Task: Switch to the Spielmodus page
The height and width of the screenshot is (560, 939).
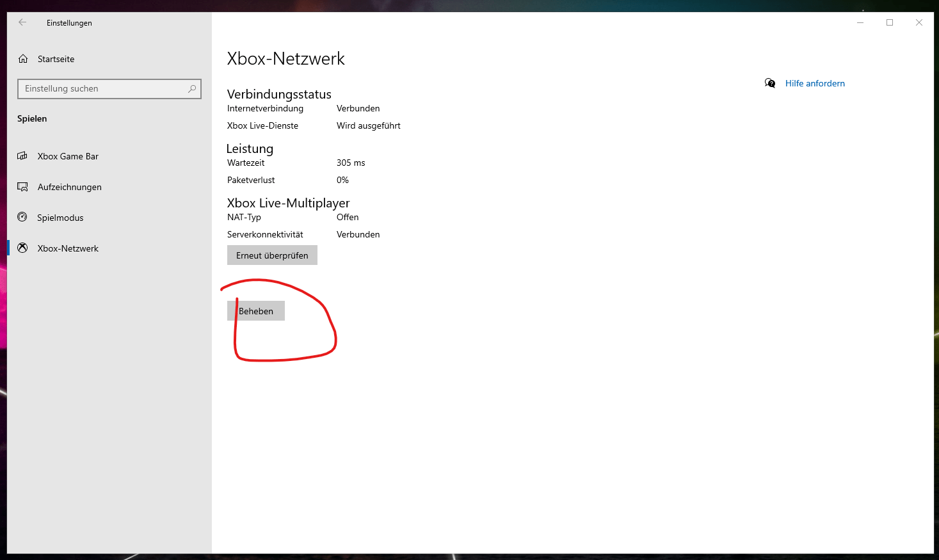Action: click(x=109, y=218)
